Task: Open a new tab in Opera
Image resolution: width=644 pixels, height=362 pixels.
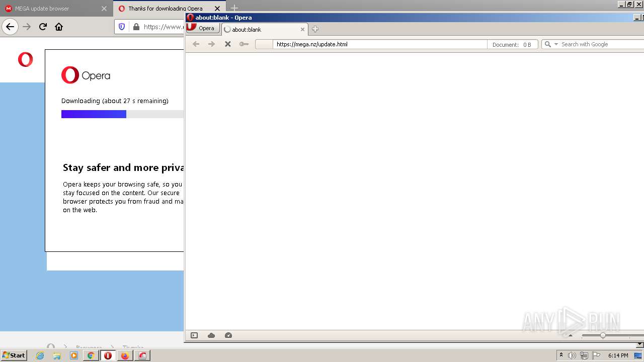Action: click(315, 29)
